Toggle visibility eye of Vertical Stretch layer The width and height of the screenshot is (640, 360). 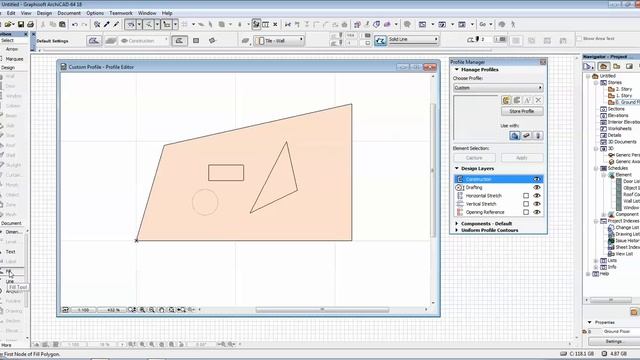(537, 204)
